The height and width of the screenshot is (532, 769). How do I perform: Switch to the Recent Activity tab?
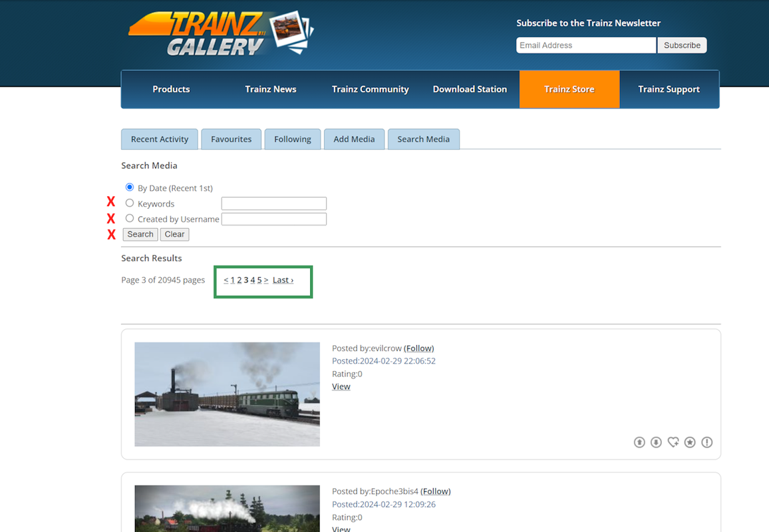click(160, 139)
